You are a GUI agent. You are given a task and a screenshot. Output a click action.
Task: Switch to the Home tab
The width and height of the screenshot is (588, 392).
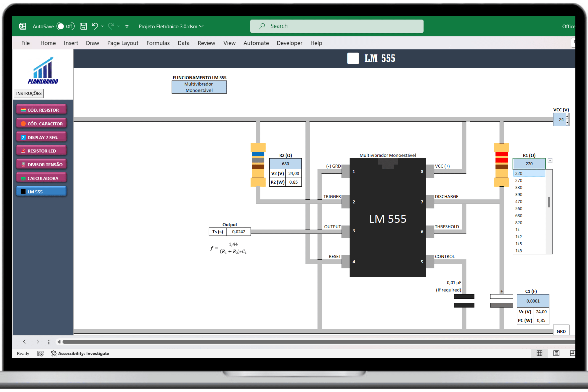click(48, 43)
